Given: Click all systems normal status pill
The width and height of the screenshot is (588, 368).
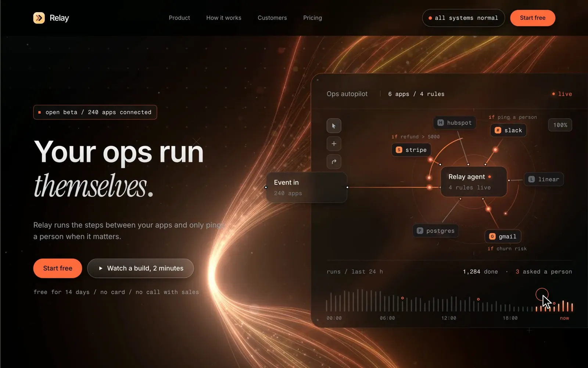Looking at the screenshot, I should tap(463, 18).
